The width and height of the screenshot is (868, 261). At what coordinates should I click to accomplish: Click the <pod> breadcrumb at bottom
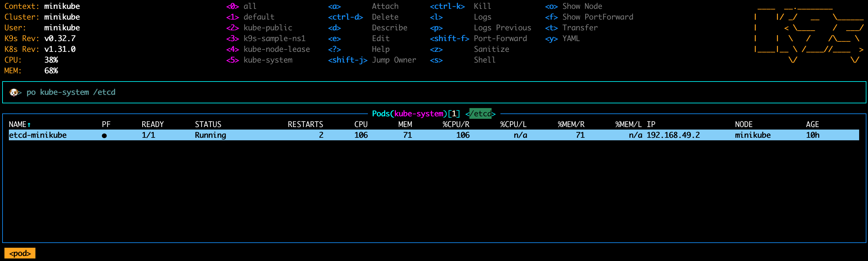pyautogui.click(x=20, y=253)
